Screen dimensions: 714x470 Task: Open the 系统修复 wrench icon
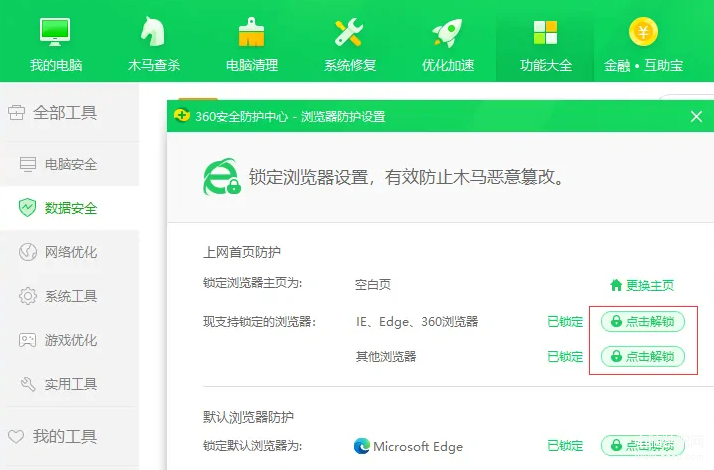click(349, 32)
